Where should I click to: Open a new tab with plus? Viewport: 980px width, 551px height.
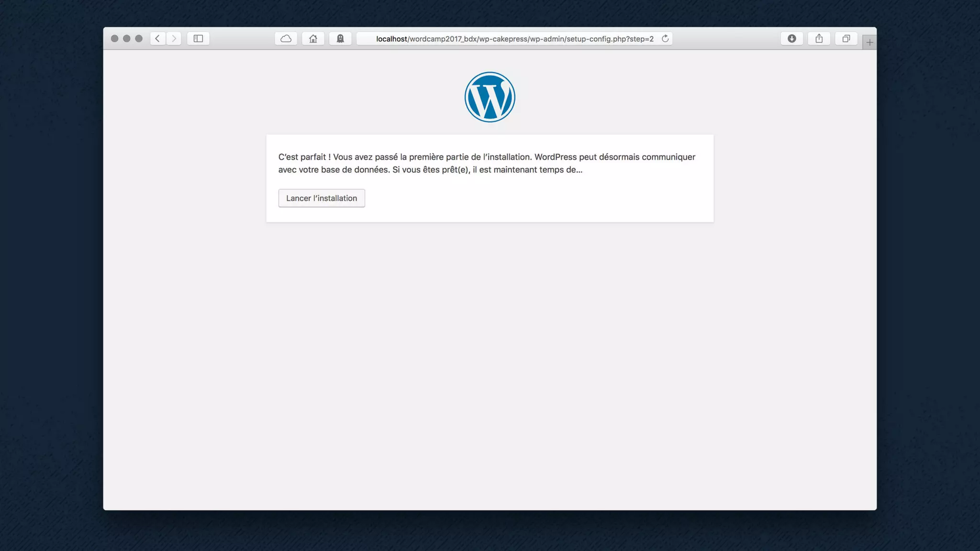point(869,43)
